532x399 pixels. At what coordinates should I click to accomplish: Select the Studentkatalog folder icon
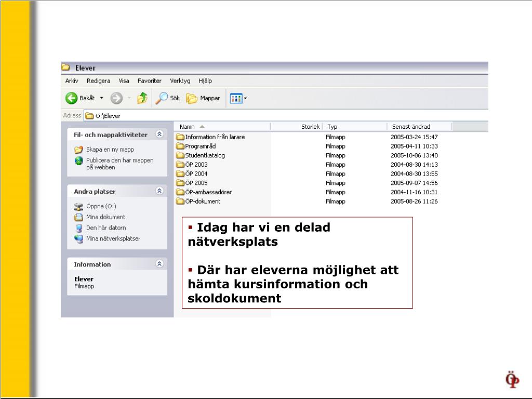(x=180, y=155)
